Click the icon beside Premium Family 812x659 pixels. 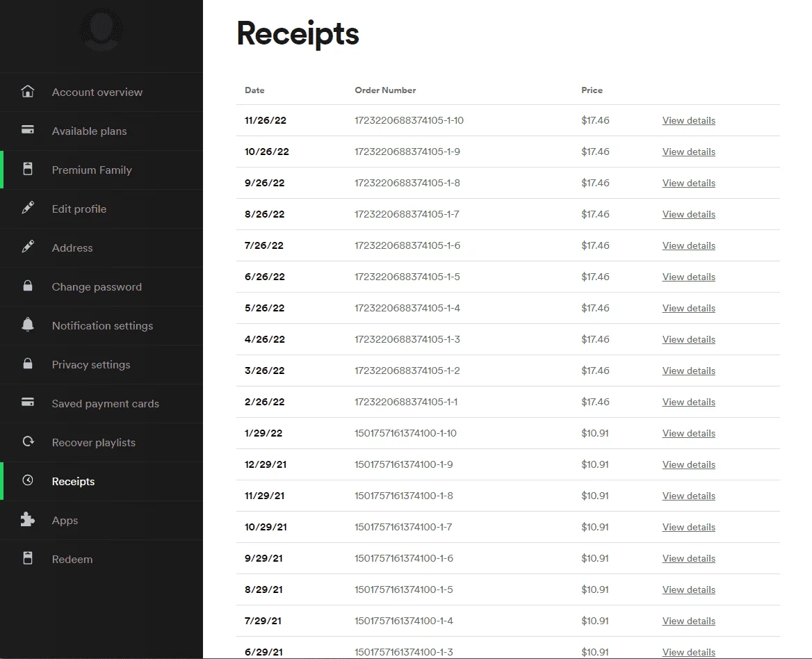[x=27, y=169]
